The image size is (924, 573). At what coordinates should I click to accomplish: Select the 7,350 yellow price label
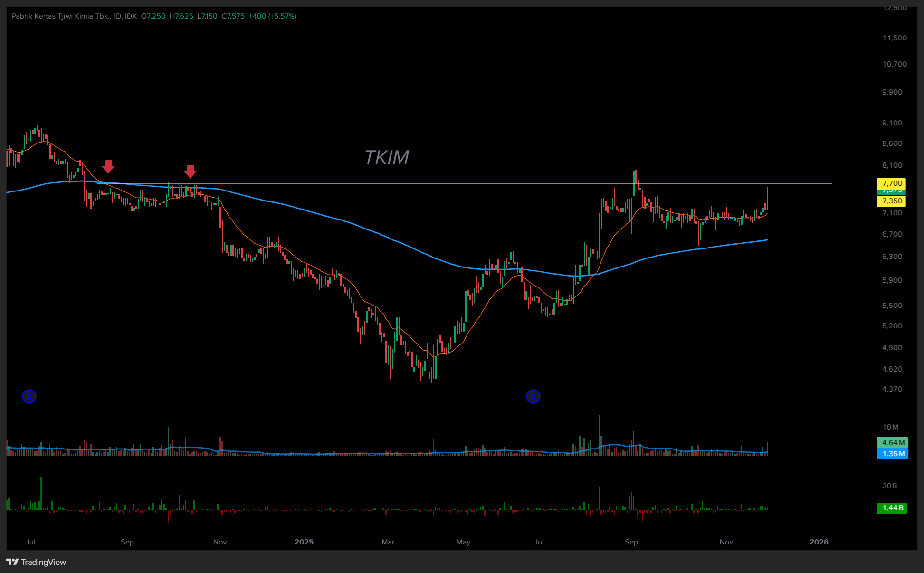[892, 201]
